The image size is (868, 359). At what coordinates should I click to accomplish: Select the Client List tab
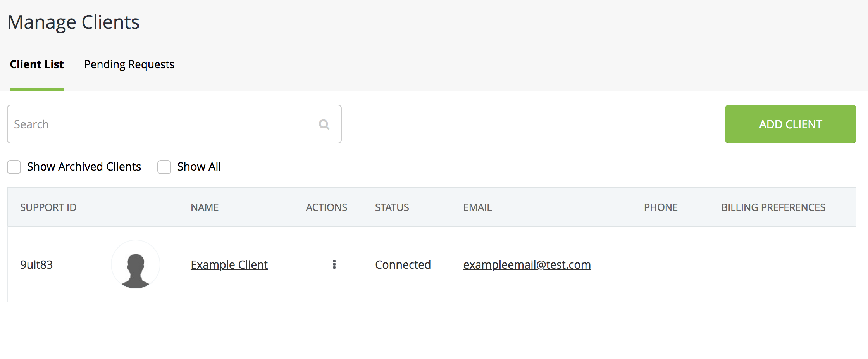(37, 64)
